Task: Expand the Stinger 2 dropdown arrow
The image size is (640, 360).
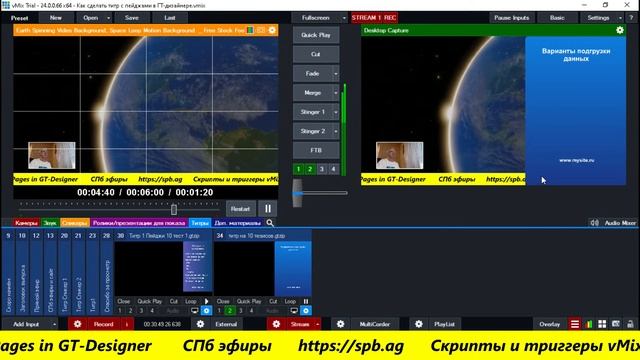Action: pyautogui.click(x=336, y=131)
